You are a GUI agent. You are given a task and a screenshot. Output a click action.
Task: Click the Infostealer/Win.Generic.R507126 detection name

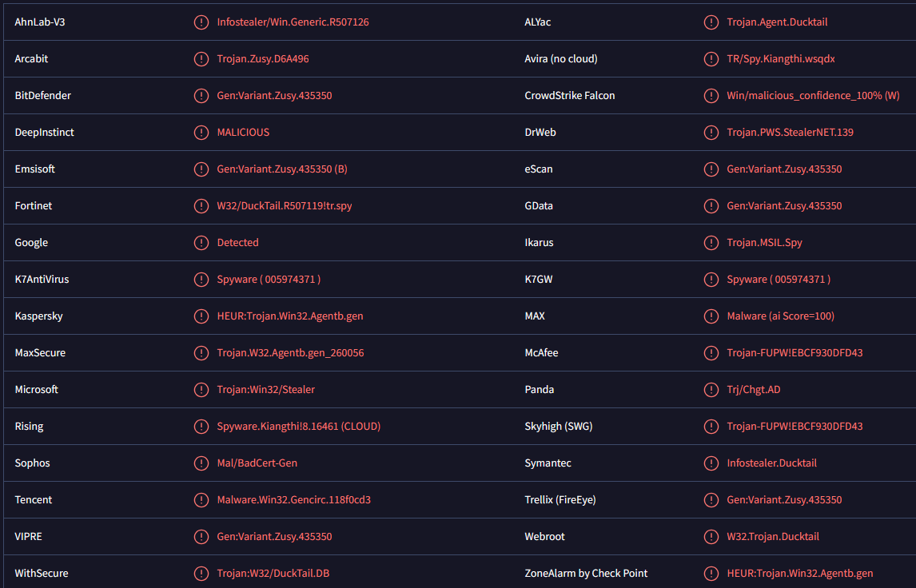pos(293,22)
